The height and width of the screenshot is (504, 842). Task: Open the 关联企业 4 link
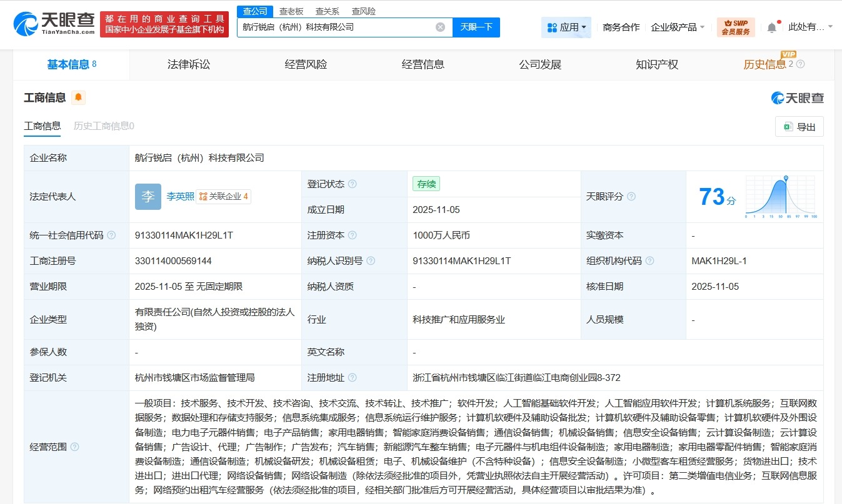[223, 196]
